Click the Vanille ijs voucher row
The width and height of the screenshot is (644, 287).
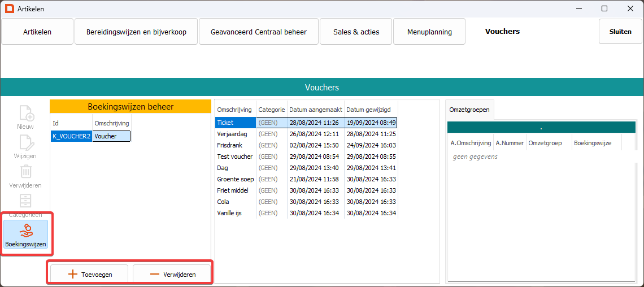[230, 213]
